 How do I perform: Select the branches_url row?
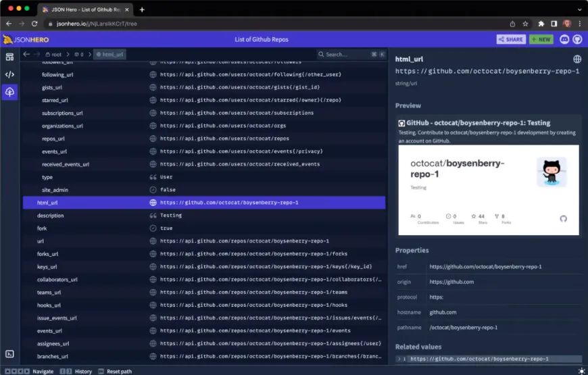204,356
